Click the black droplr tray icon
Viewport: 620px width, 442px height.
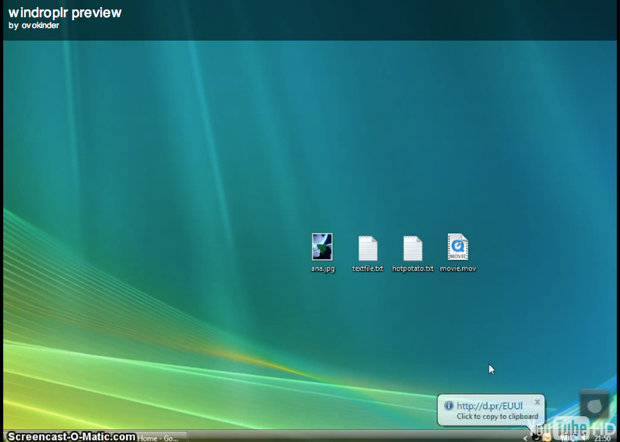pos(536,437)
